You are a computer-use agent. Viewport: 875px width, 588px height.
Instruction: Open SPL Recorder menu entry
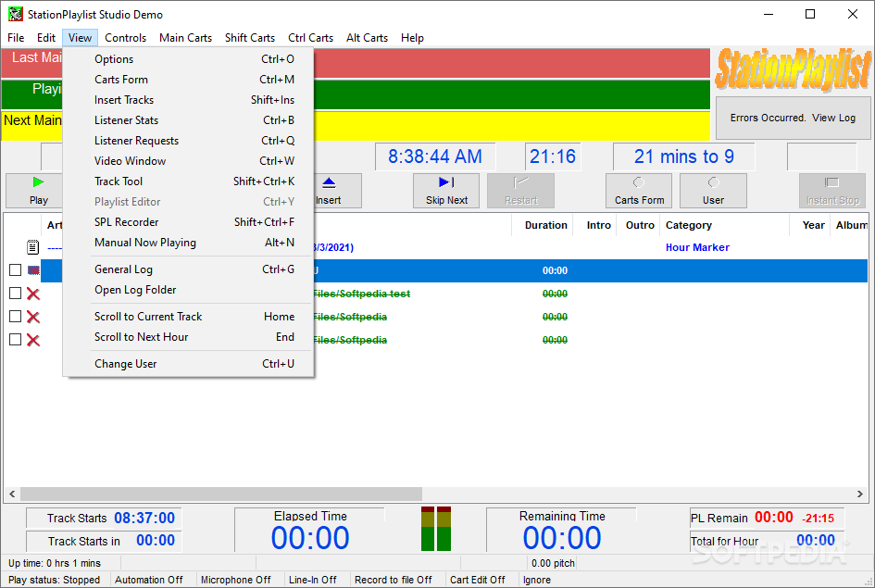pos(189,222)
